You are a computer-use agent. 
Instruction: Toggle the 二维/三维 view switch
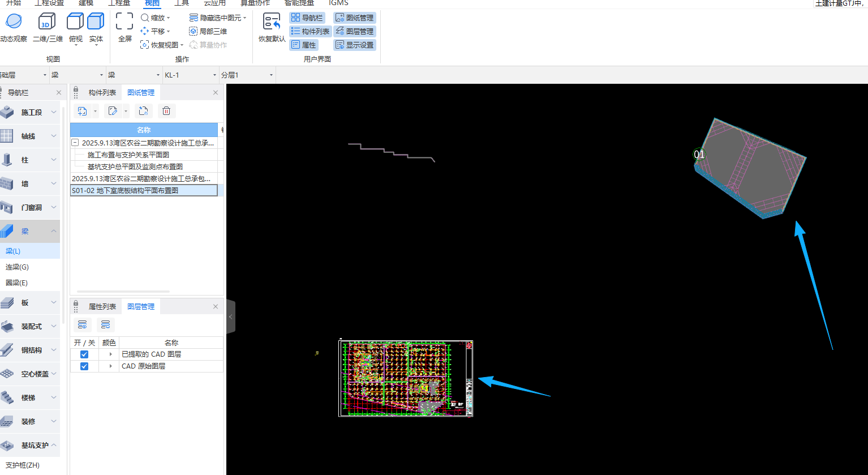coord(48,28)
